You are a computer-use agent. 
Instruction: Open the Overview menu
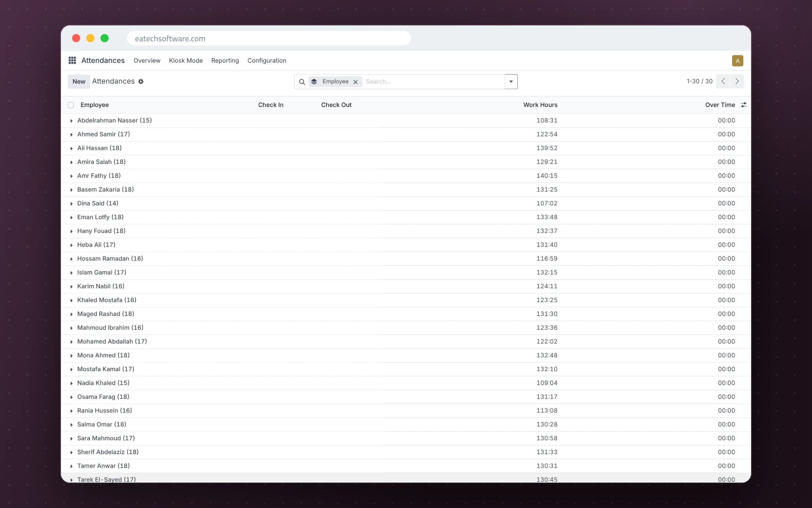click(x=147, y=61)
